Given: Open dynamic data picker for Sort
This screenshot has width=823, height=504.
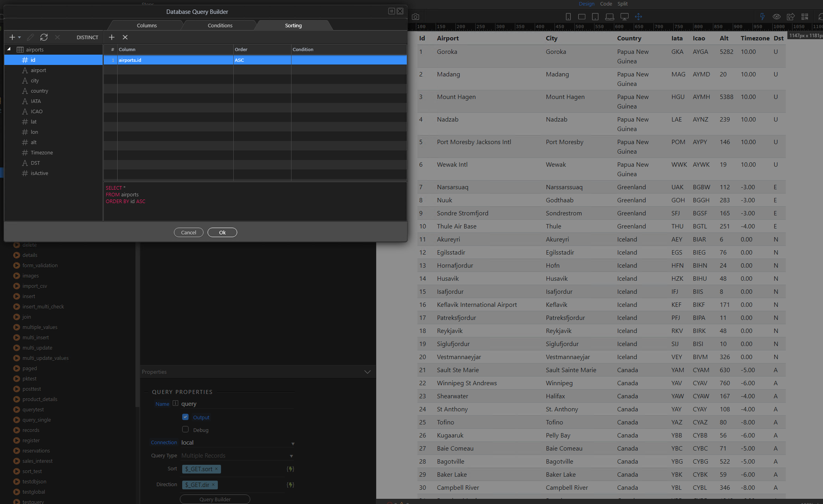Looking at the screenshot, I should [x=290, y=469].
